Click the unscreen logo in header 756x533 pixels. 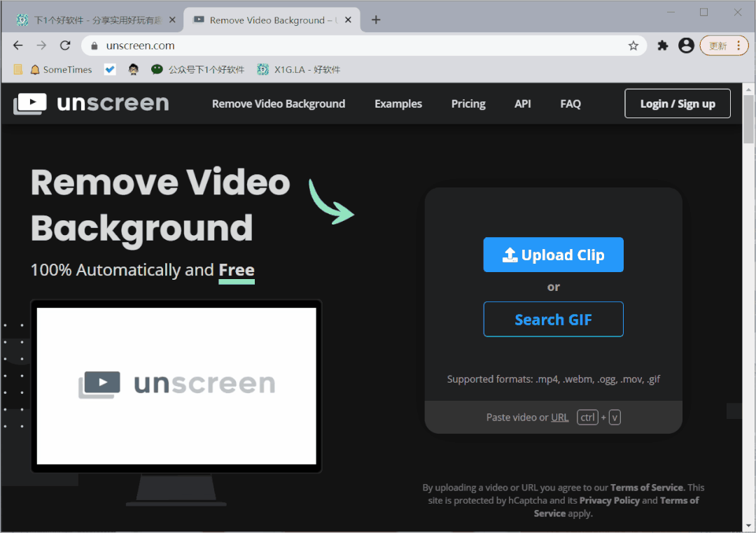click(91, 104)
